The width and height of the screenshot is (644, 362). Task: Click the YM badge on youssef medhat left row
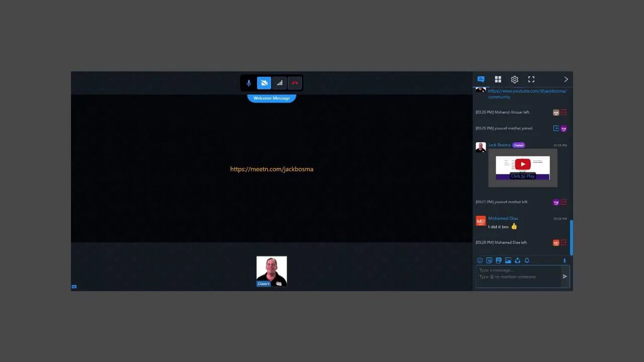tap(556, 202)
